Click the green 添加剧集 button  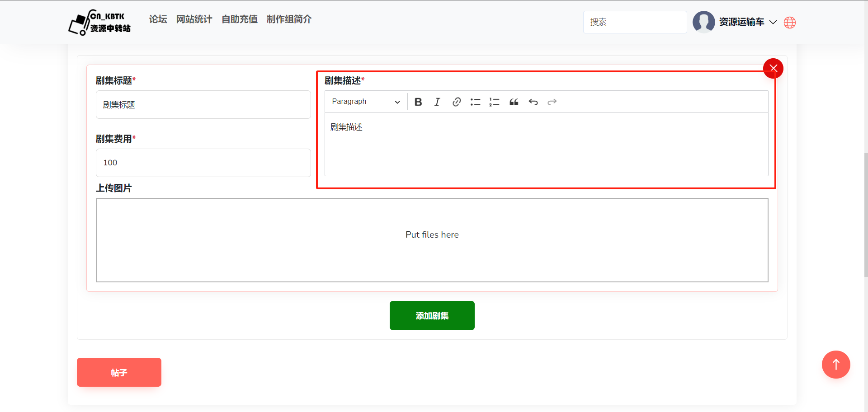432,316
